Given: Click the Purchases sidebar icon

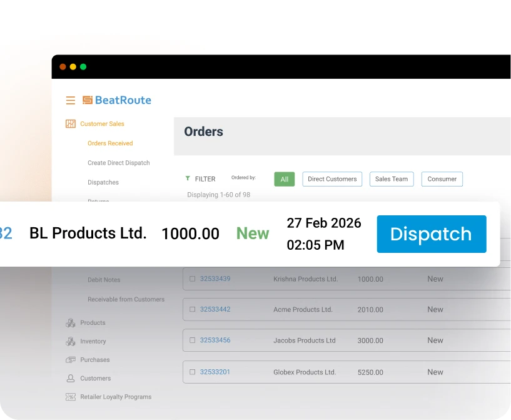Looking at the screenshot, I should point(71,360).
